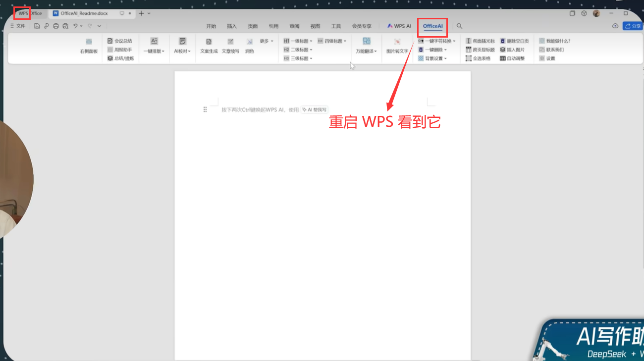This screenshot has width=644, height=361.
Task: Click 插入图片 insert picture tool
Action: pos(513,50)
